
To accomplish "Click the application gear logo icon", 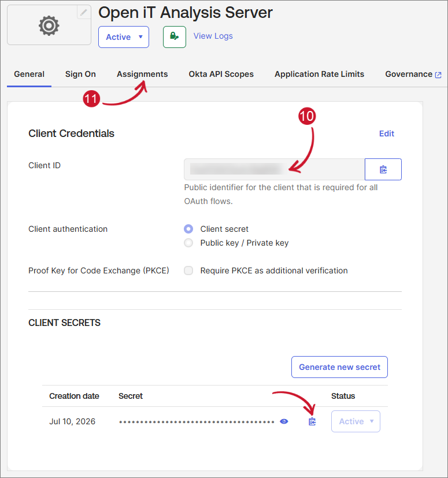I will coord(49,26).
